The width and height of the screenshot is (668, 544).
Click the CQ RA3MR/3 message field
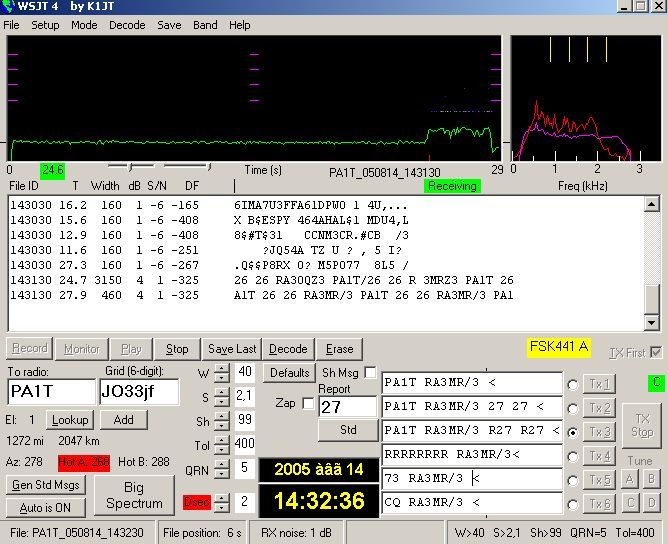pyautogui.click(x=472, y=503)
